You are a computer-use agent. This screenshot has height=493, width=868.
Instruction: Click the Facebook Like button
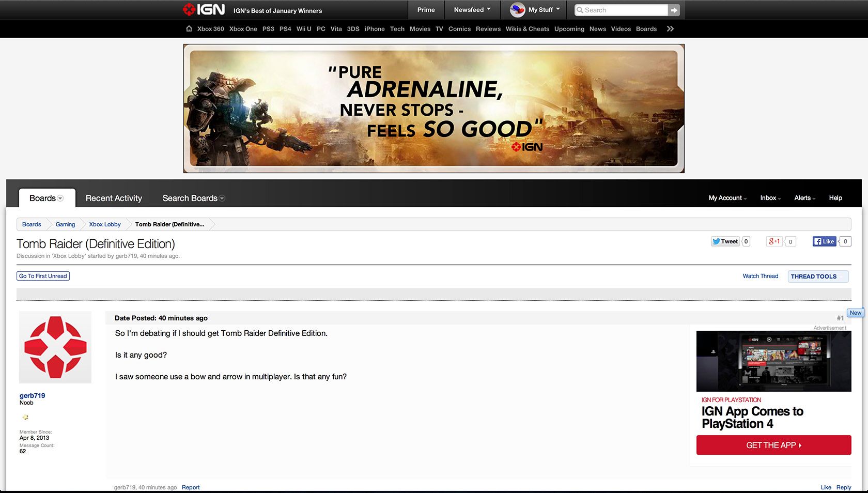pos(824,241)
